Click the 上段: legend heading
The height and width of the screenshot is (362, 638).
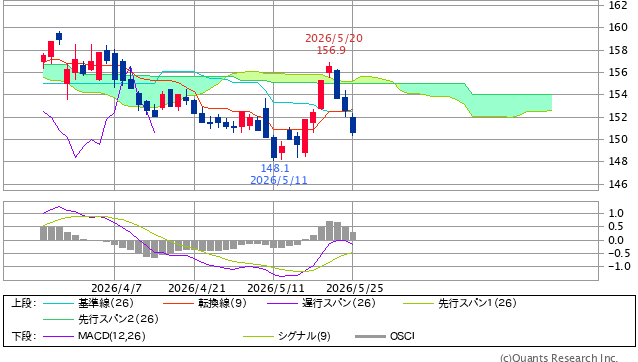24,303
